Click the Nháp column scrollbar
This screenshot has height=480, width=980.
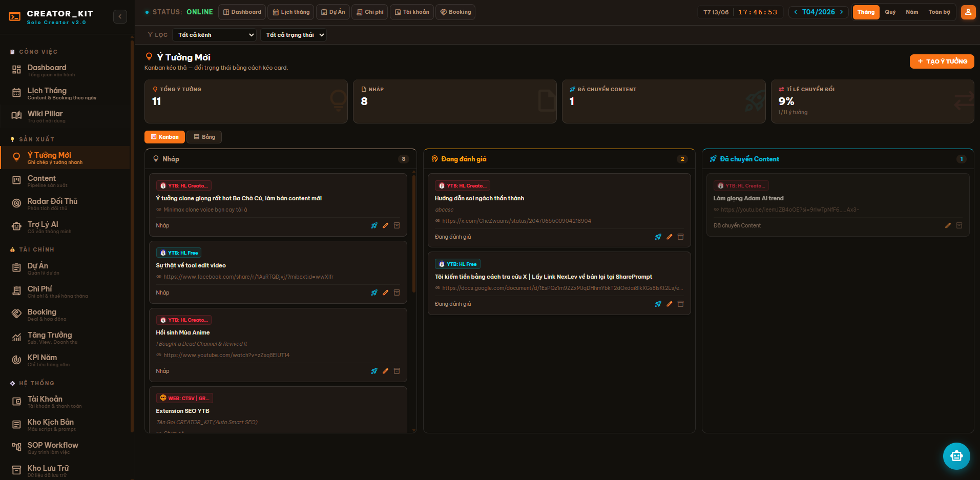[x=413, y=235]
